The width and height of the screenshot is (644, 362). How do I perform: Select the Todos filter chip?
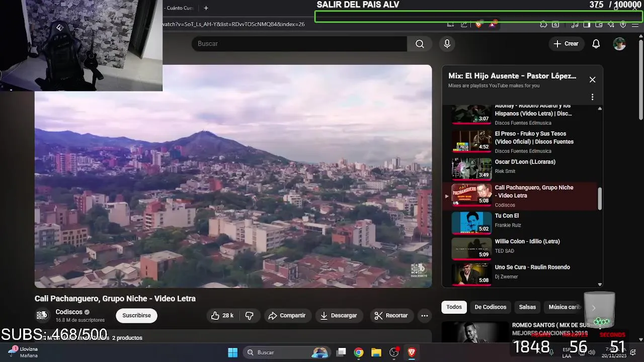pyautogui.click(x=454, y=307)
